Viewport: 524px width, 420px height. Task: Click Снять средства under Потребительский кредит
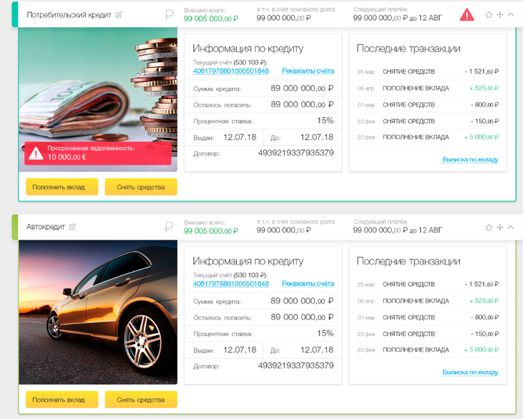[141, 187]
